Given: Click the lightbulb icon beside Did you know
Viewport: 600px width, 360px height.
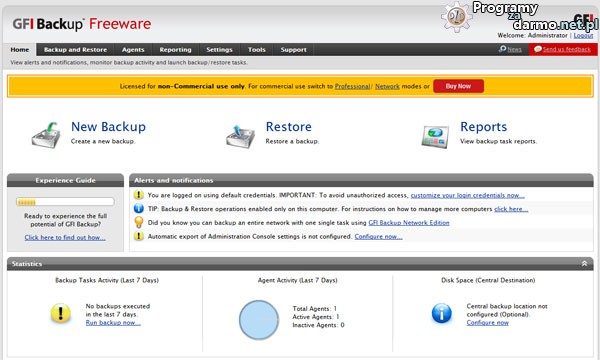Looking at the screenshot, I should pos(139,222).
